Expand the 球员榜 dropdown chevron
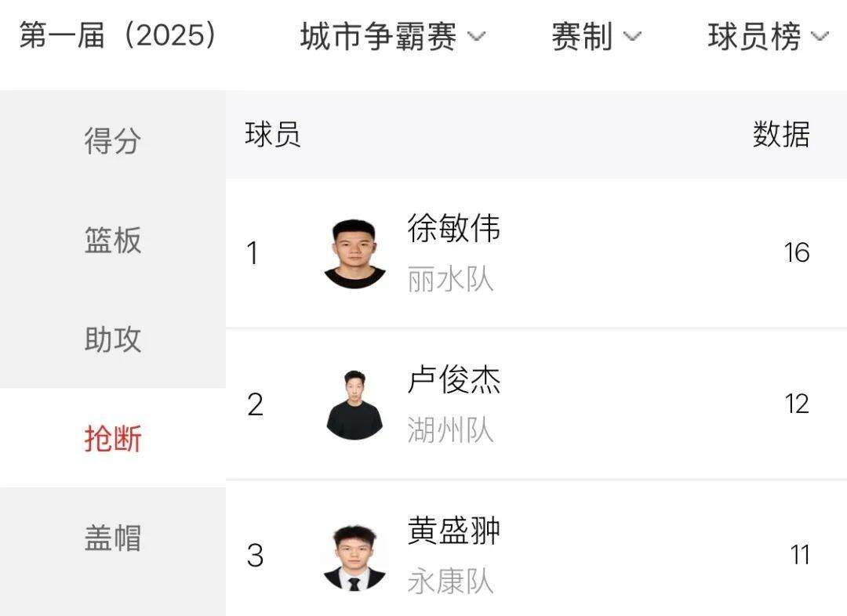Screen dimensions: 847x616 820,36
